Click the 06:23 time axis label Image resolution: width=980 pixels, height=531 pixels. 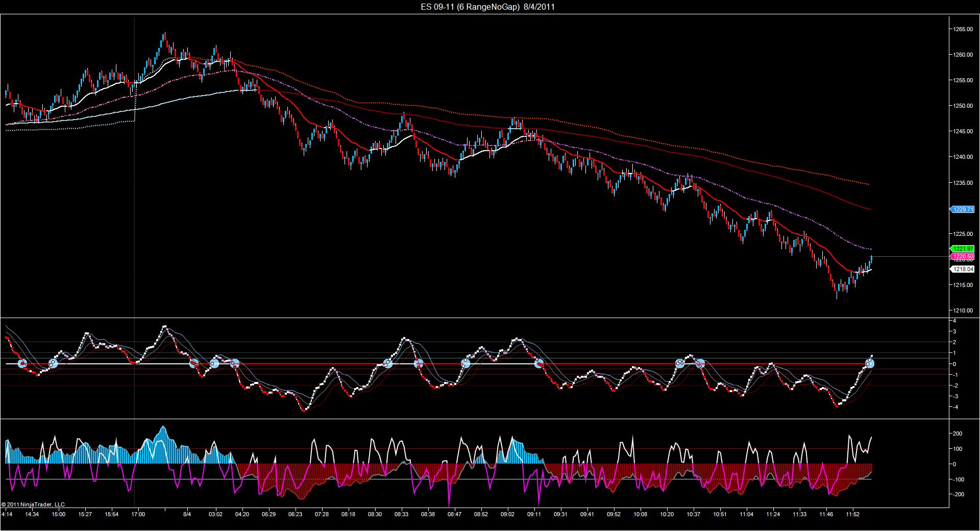[x=295, y=514]
